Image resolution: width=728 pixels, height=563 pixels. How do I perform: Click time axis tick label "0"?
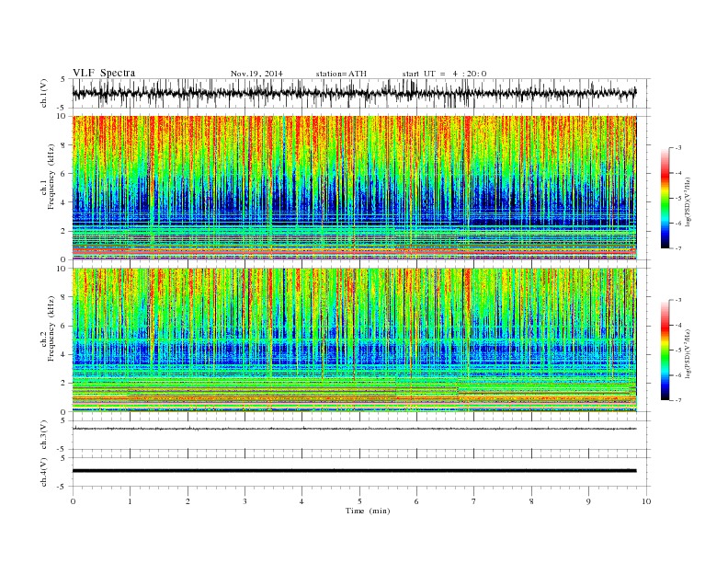(x=73, y=501)
